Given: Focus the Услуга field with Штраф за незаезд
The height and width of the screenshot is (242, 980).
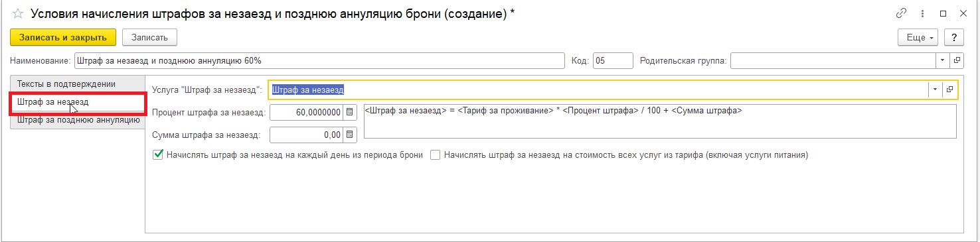Looking at the screenshot, I should [x=598, y=90].
